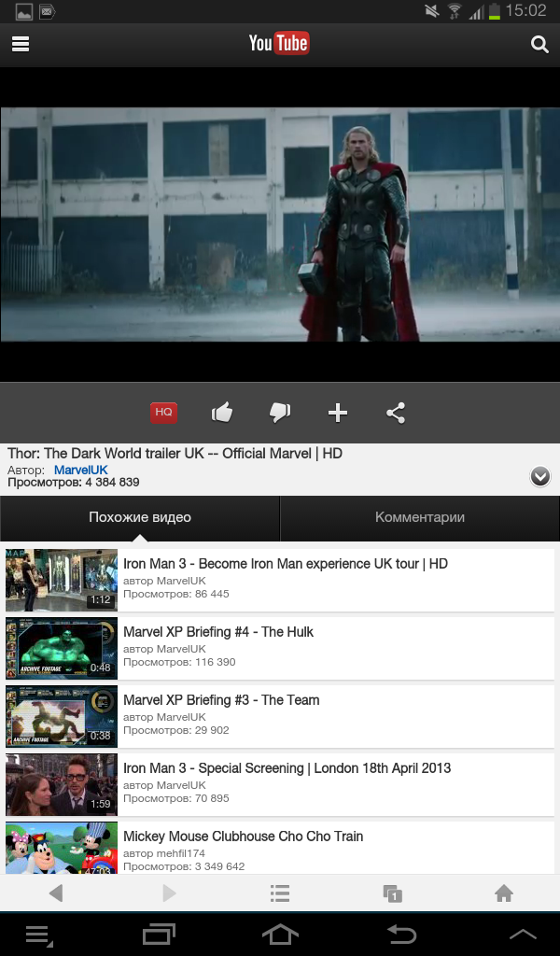Tap the Android back button
This screenshot has width=560, height=956.
(401, 934)
